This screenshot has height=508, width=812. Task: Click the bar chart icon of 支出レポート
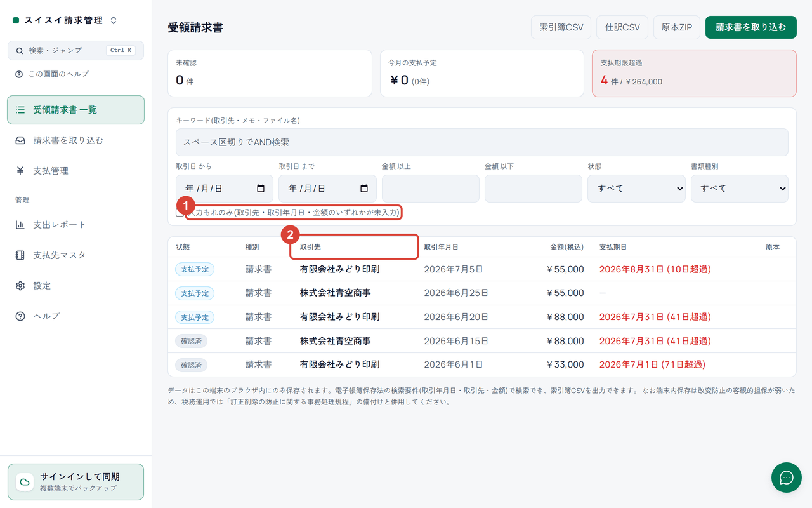20,225
